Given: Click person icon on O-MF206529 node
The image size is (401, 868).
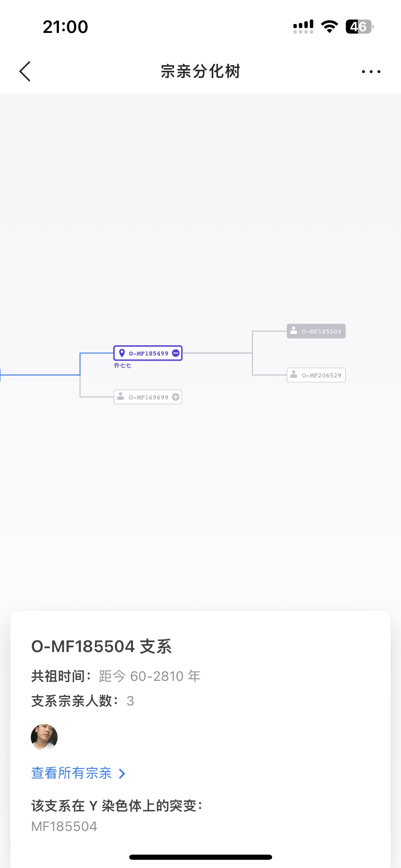Looking at the screenshot, I should pos(294,374).
